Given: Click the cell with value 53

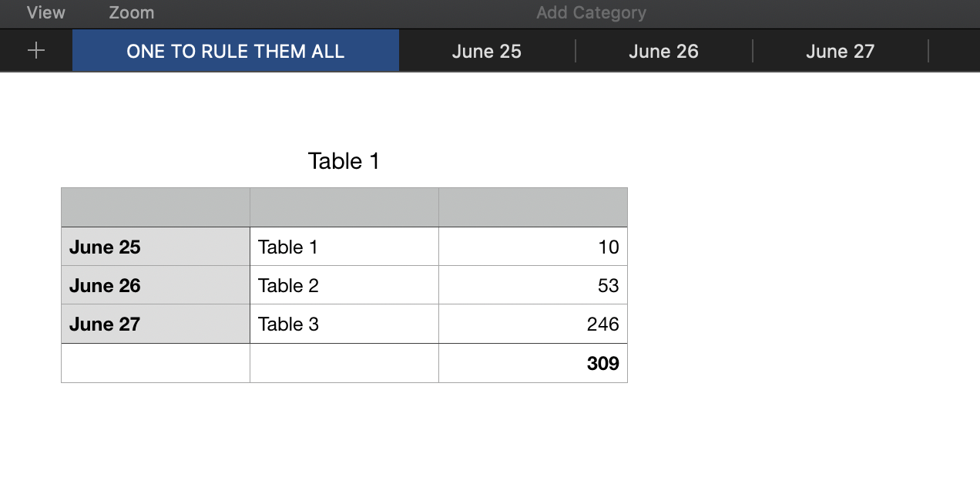Looking at the screenshot, I should pos(532,285).
